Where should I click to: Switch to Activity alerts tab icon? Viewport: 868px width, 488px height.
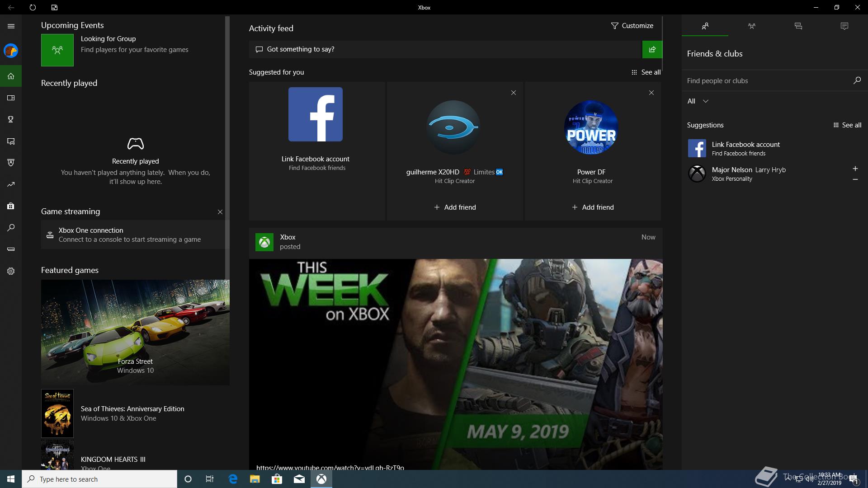click(844, 26)
